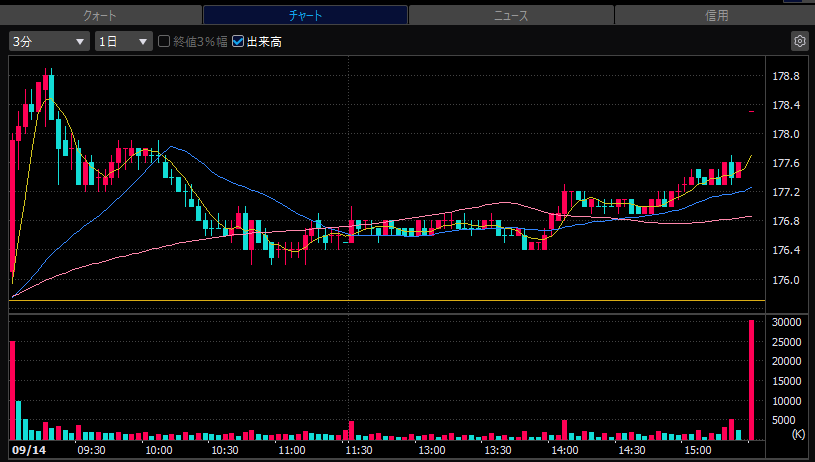
Task: Enable the 終値3%幅 checkbox
Action: pos(164,41)
